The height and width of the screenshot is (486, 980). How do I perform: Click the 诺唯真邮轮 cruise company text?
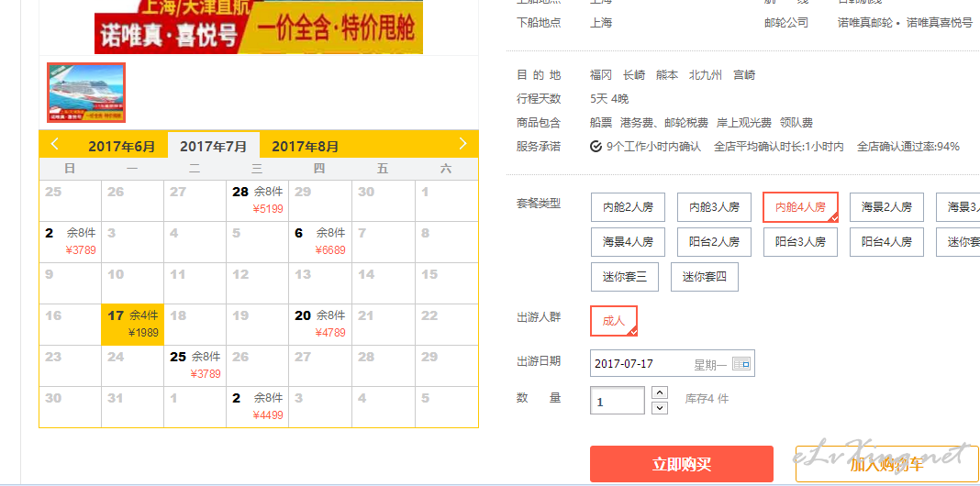pos(865,23)
